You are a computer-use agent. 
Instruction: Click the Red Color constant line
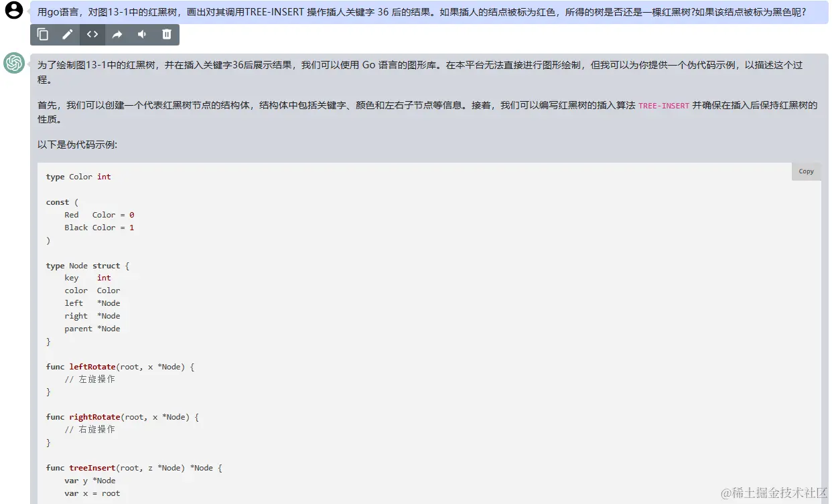tap(98, 214)
